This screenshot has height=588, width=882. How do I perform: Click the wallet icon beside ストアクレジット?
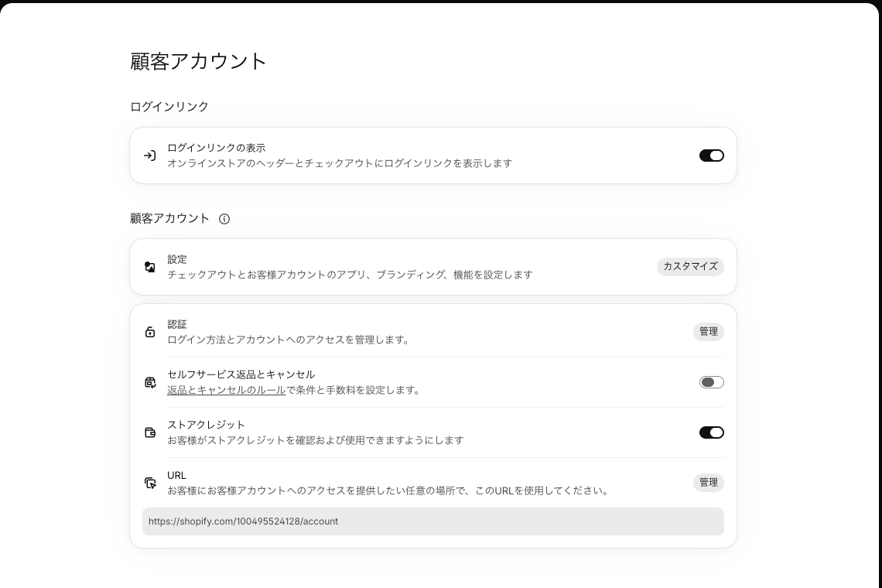[x=149, y=432]
